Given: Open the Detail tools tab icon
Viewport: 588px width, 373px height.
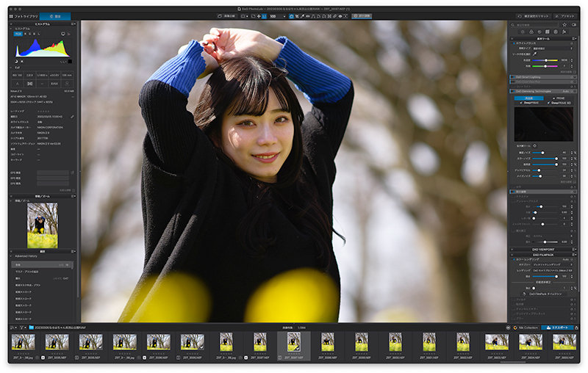Looking at the screenshot, I should tap(539, 32).
